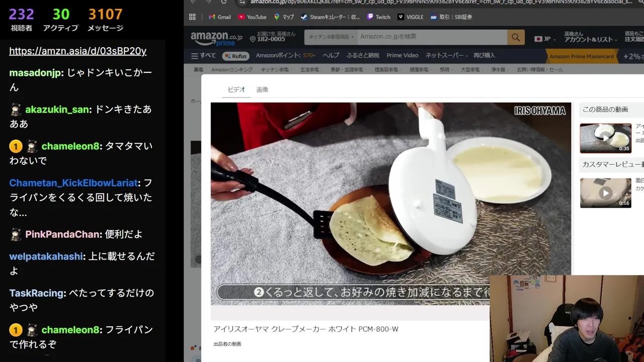644x362 pixels.
Task: Click username akazukin_san in chat
Action: pyautogui.click(x=57, y=110)
